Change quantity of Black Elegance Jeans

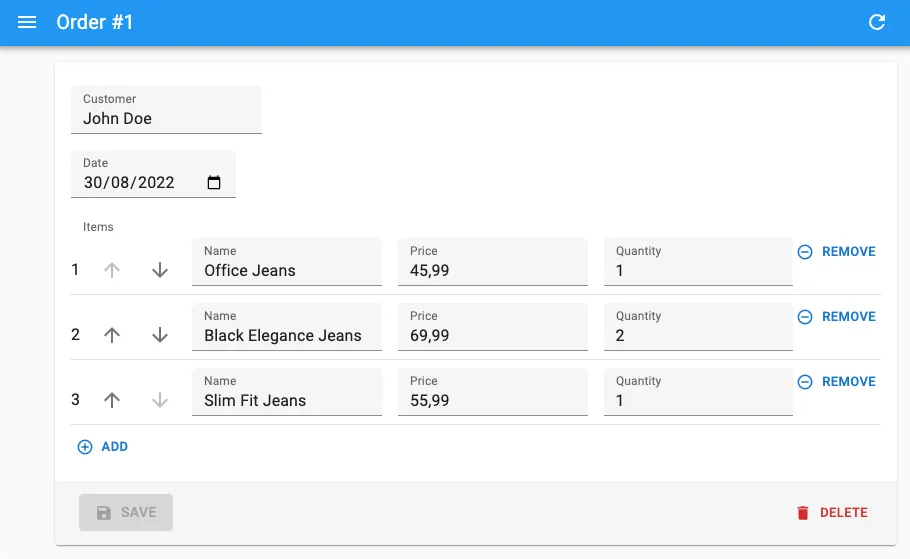tap(698, 336)
